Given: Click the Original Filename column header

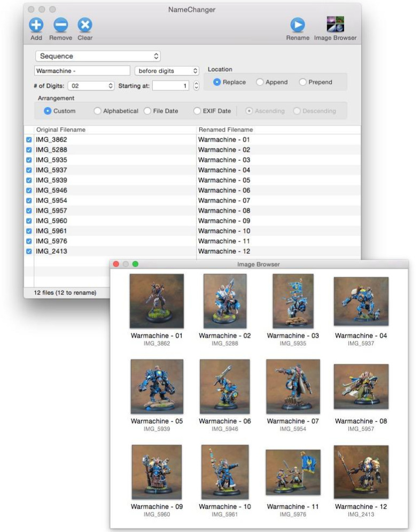Looking at the screenshot, I should (61, 130).
